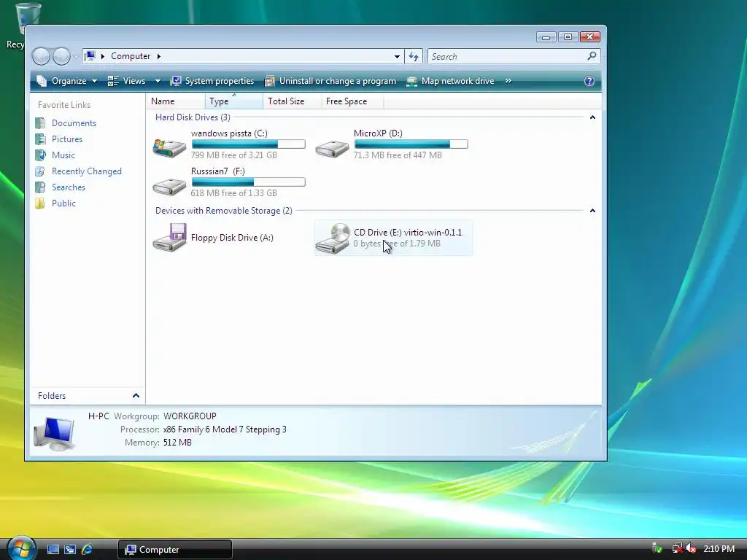Click the Views toolbar button
The height and width of the screenshot is (560, 747).
(x=127, y=81)
